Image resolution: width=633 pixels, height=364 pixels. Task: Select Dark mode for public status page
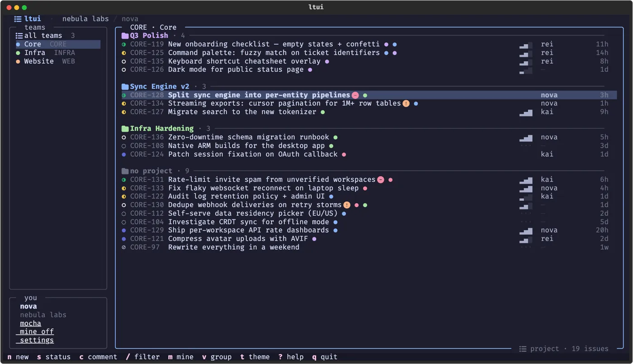(x=369, y=70)
